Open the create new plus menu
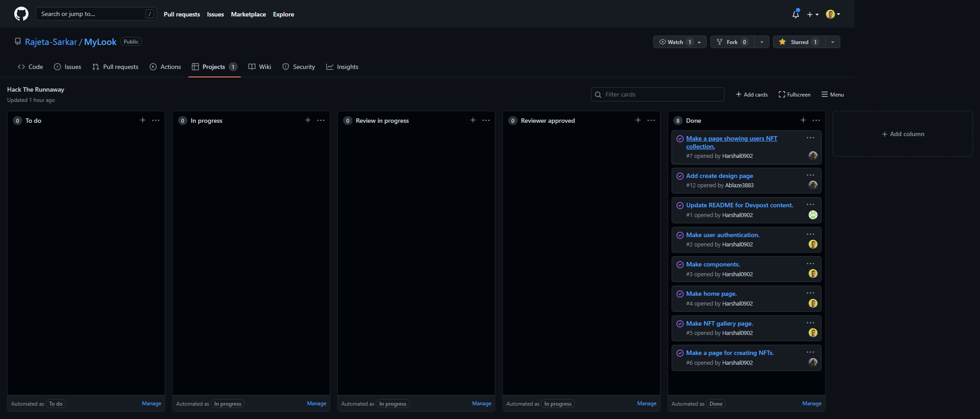Viewport: 980px width, 419px height. click(x=813, y=14)
